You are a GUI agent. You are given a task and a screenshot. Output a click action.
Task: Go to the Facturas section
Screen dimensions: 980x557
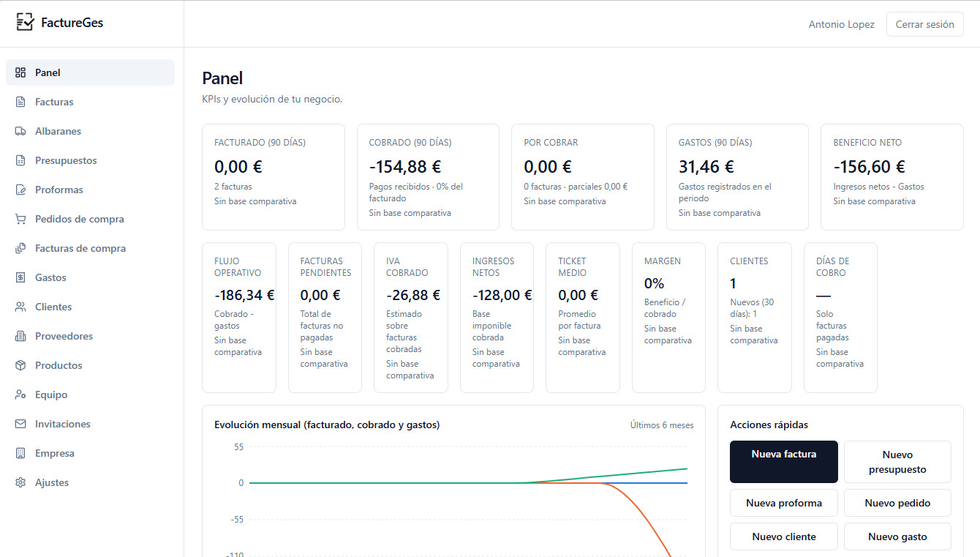point(90,102)
